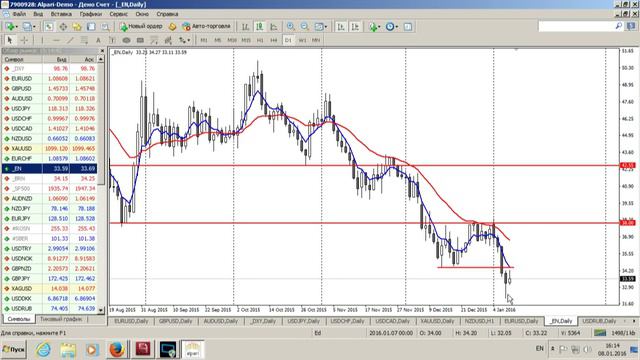Switch chart to candlesticks
The width and height of the screenshot is (640, 360).
(x=260, y=27)
